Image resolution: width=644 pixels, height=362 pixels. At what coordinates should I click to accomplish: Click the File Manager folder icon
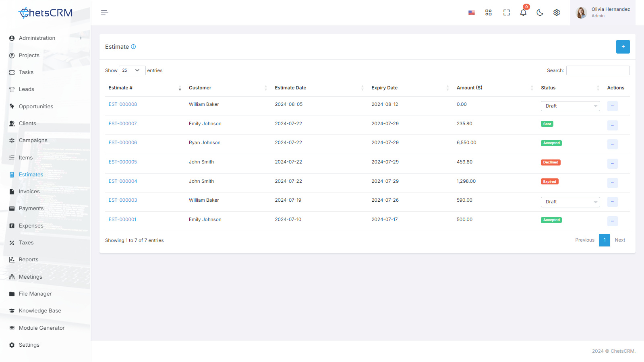(x=12, y=294)
